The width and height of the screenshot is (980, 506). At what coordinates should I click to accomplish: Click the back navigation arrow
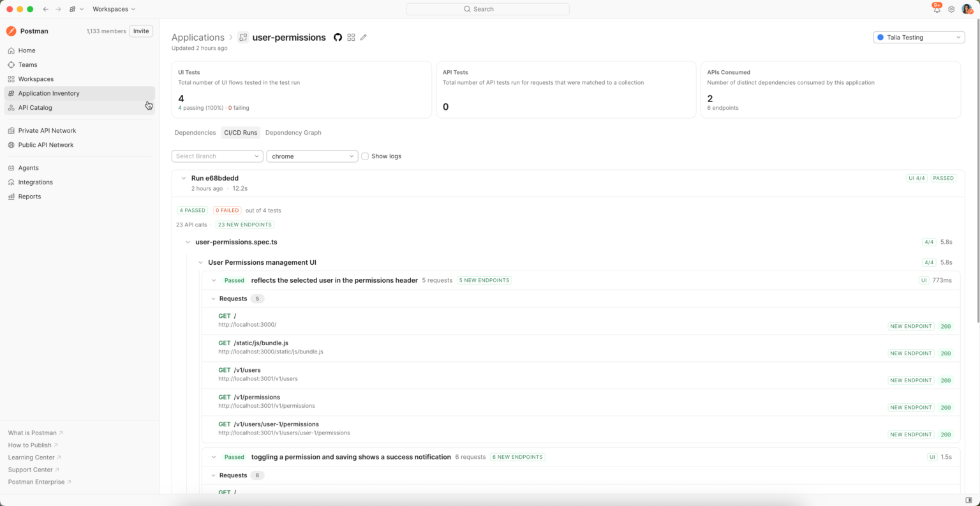45,9
